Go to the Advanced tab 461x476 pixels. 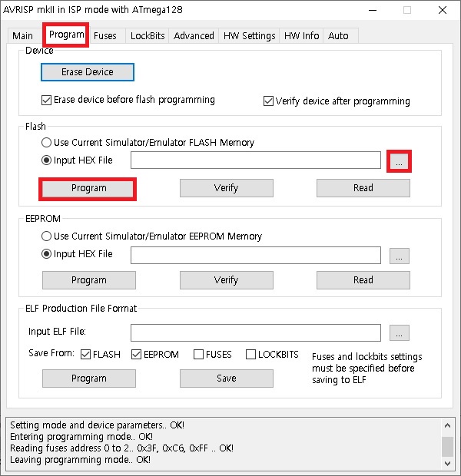194,36
